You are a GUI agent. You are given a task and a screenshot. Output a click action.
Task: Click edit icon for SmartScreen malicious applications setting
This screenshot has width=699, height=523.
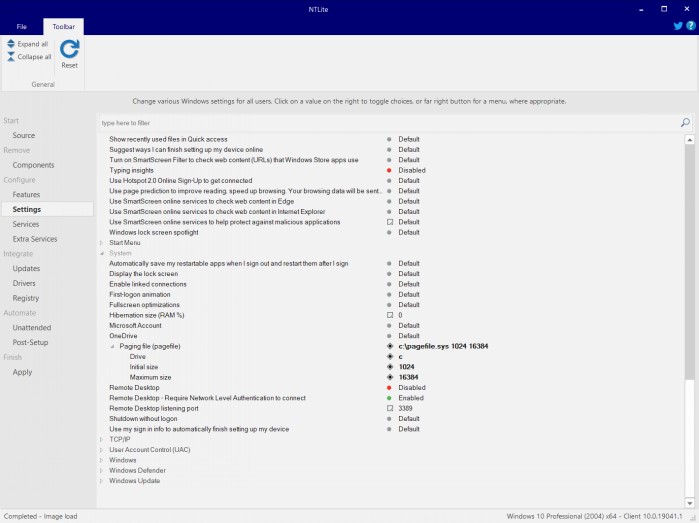(x=390, y=222)
